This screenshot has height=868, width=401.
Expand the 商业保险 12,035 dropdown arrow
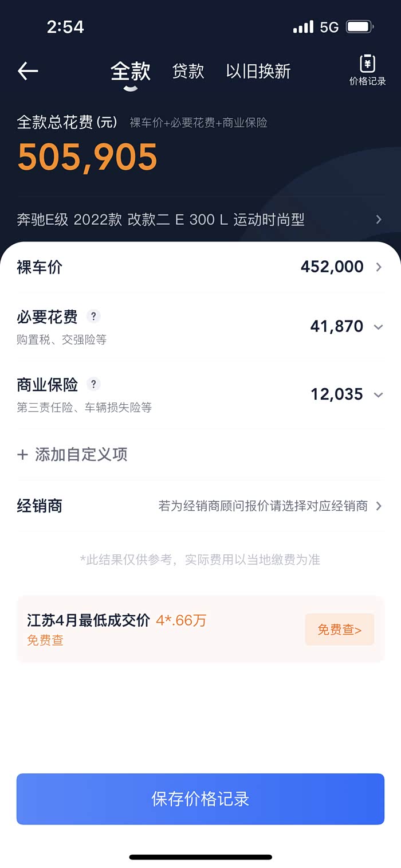point(378,395)
